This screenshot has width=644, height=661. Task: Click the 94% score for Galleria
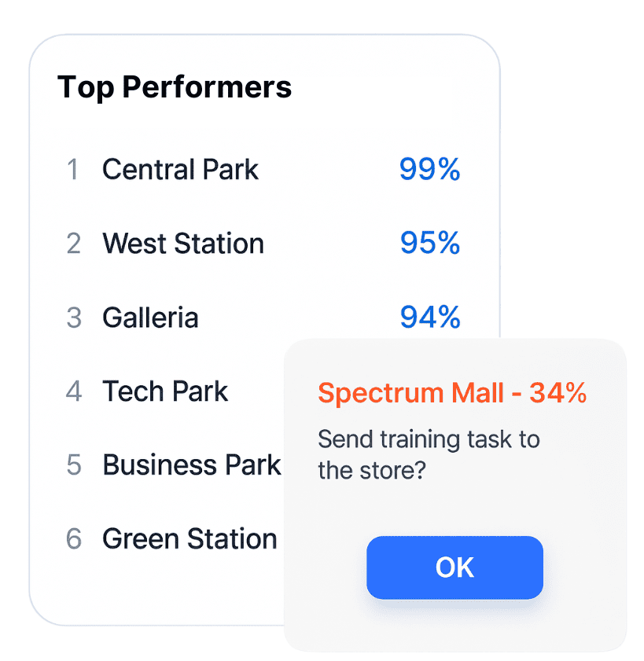click(x=430, y=317)
